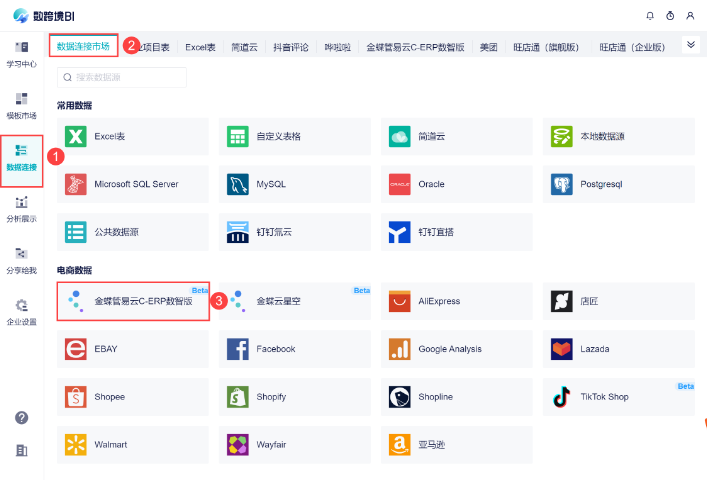The image size is (707, 480).
Task: Select the 金蝶管易云C-ERP数智版 data source card
Action: 133,301
